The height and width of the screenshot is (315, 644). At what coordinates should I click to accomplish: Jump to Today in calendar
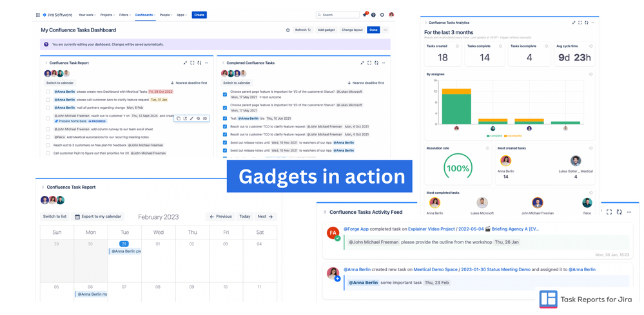tap(245, 216)
